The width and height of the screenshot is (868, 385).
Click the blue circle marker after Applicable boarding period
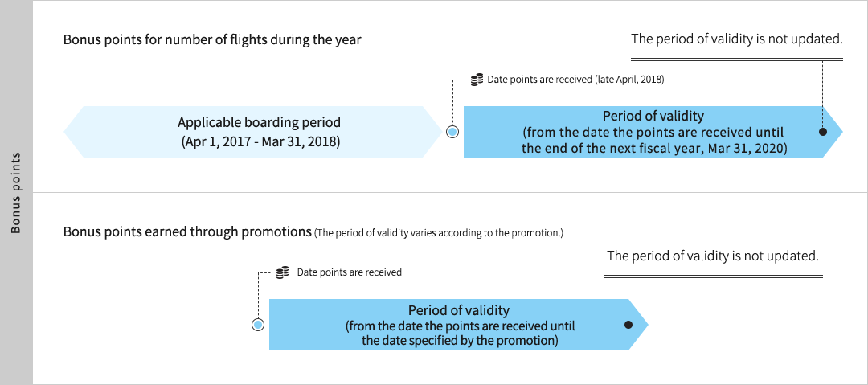tap(452, 132)
